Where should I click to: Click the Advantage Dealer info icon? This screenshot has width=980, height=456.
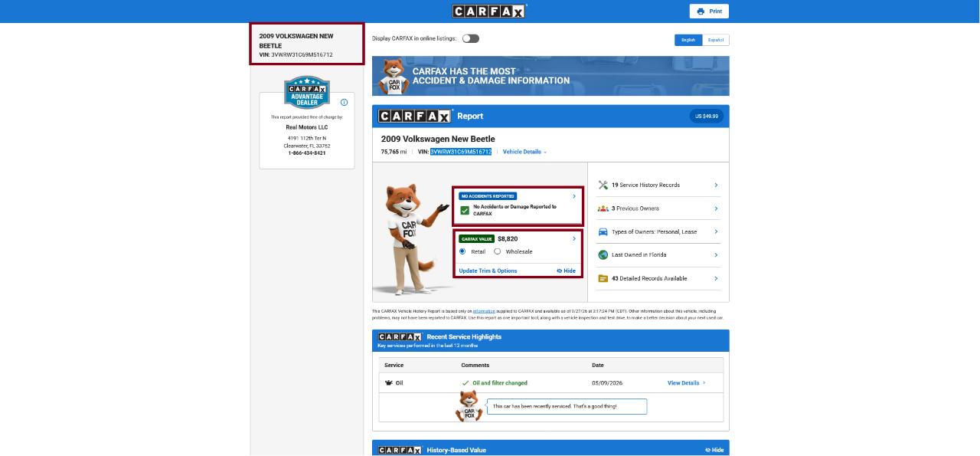(344, 102)
